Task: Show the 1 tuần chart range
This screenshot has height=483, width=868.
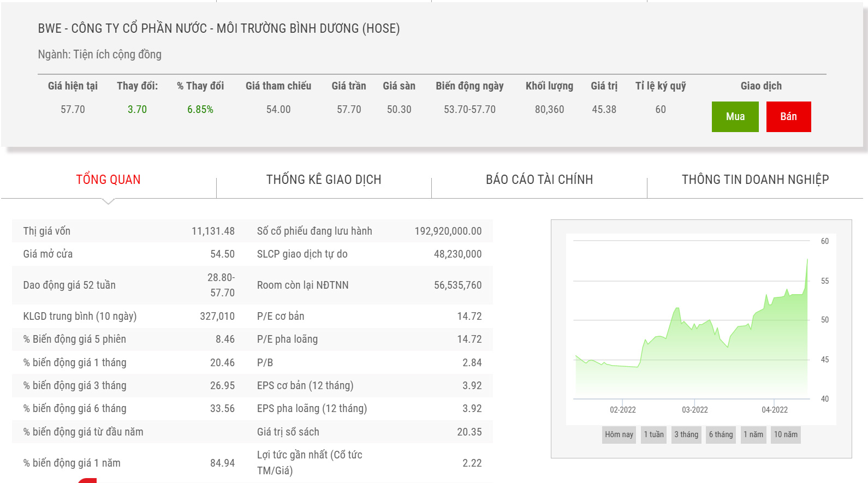Action: click(x=653, y=434)
